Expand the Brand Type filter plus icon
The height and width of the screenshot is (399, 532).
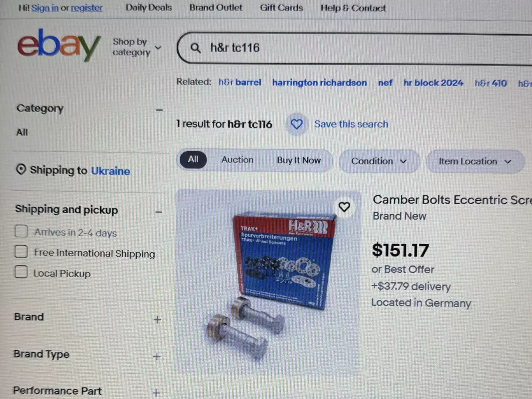156,357
